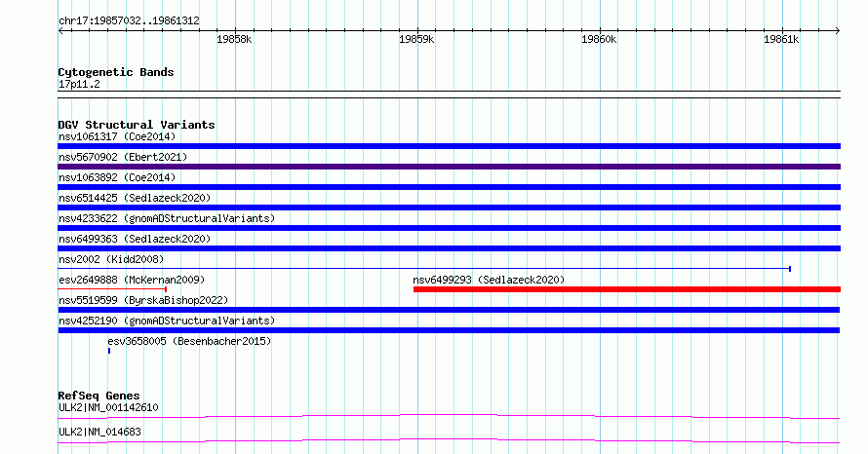Open variant esv2649888 (McKernan2009) label
The width and height of the screenshot is (868, 454).
[x=132, y=280]
